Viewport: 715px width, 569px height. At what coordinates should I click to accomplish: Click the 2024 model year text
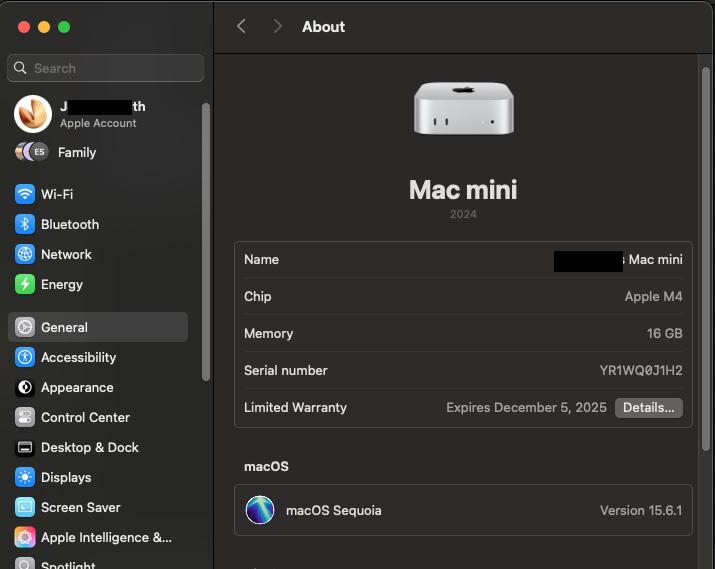point(463,214)
